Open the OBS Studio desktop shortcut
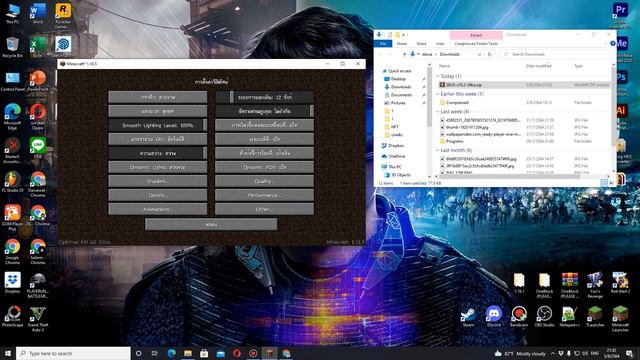The height and width of the screenshot is (360, 640). tap(544, 317)
